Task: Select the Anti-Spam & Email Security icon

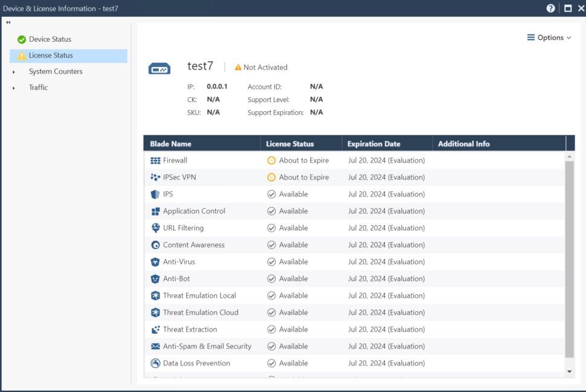Action: click(156, 346)
